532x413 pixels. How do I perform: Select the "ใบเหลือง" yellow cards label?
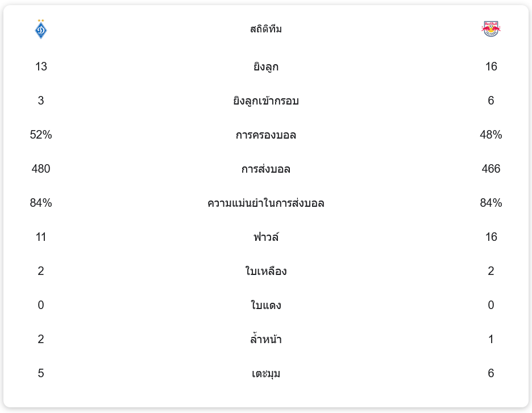[266, 272]
